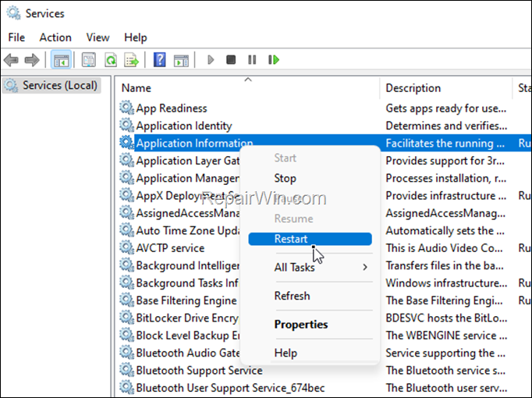Select the Bluetooth Audio Gateway service name

pos(188,354)
